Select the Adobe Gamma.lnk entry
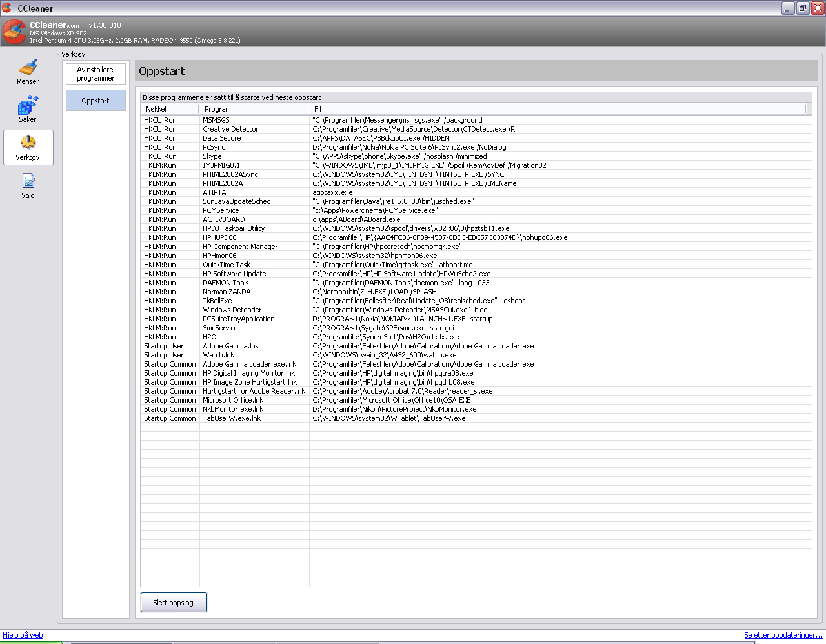826x644 pixels. (476, 346)
